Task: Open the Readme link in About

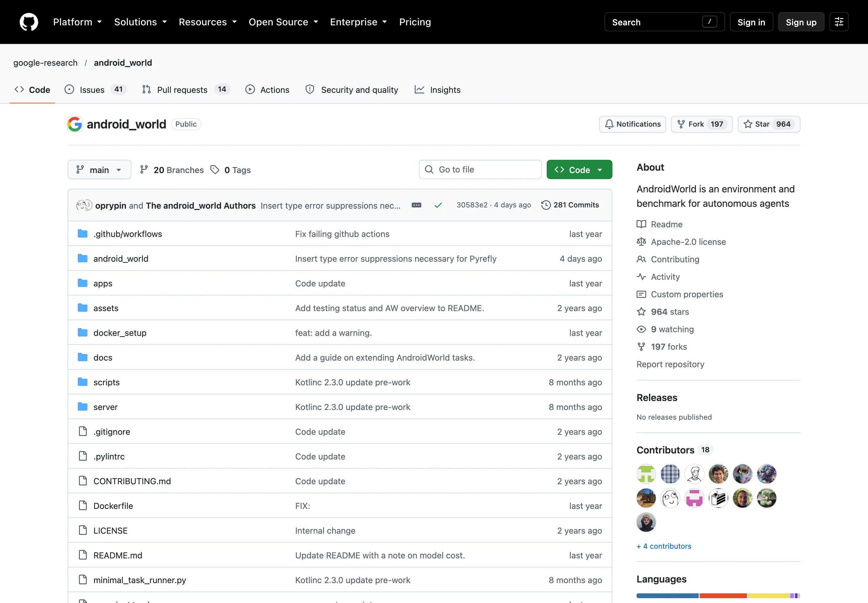Action: pyautogui.click(x=659, y=224)
